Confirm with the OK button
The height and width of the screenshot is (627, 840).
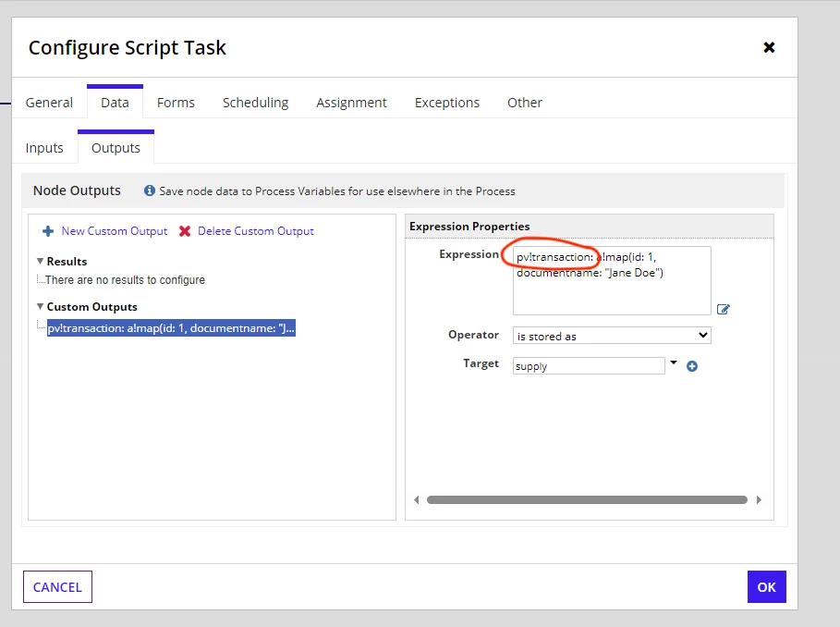[767, 587]
